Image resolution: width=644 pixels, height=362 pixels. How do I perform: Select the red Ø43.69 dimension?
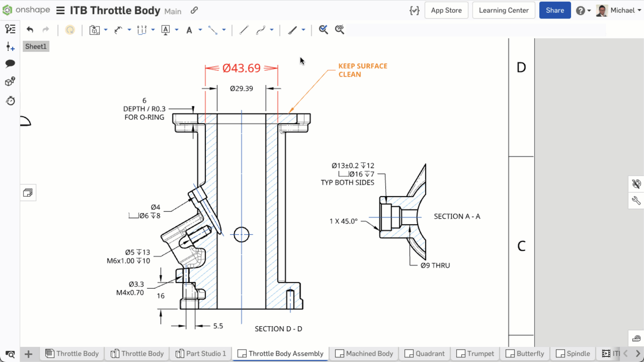[x=242, y=68]
